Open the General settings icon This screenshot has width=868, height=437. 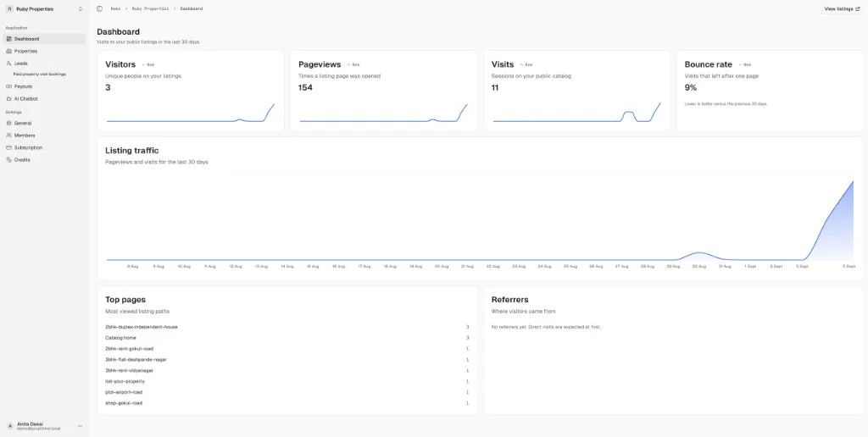tap(8, 123)
